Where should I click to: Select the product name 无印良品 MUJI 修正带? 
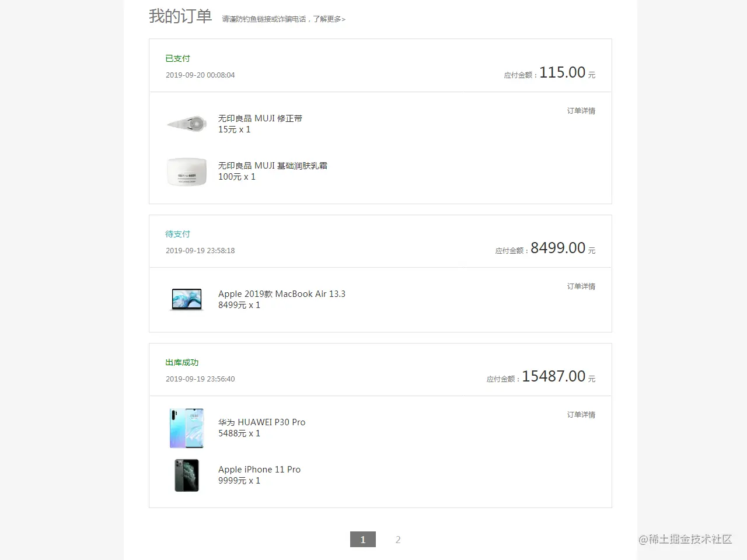[x=260, y=118]
